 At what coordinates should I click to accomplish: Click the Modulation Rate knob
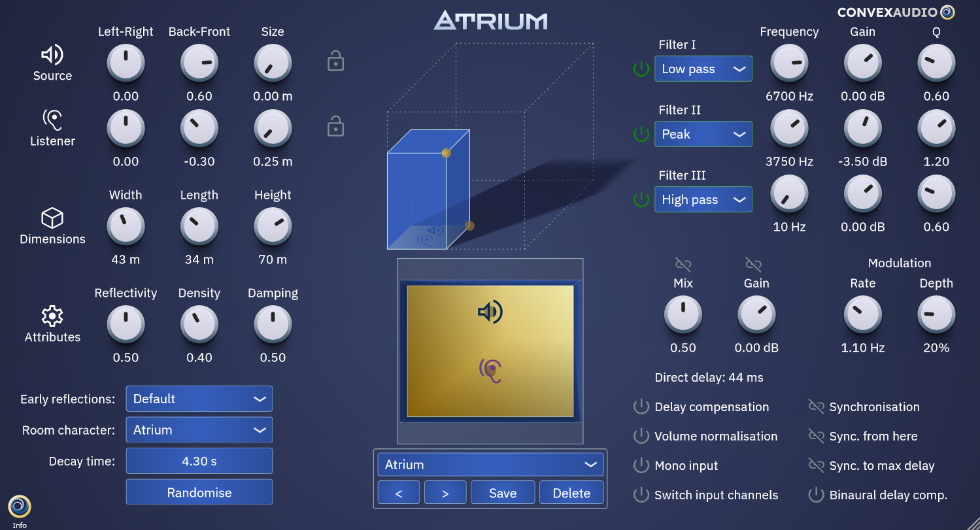click(x=863, y=314)
